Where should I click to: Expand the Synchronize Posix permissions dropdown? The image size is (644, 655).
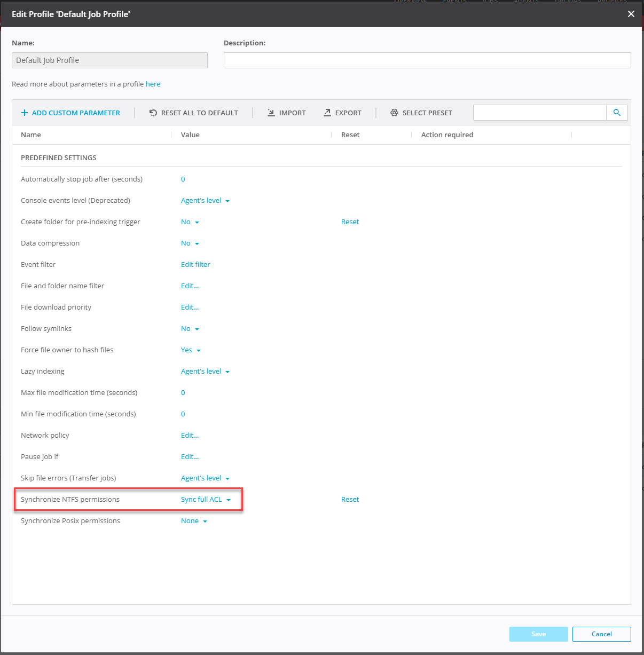pos(194,521)
